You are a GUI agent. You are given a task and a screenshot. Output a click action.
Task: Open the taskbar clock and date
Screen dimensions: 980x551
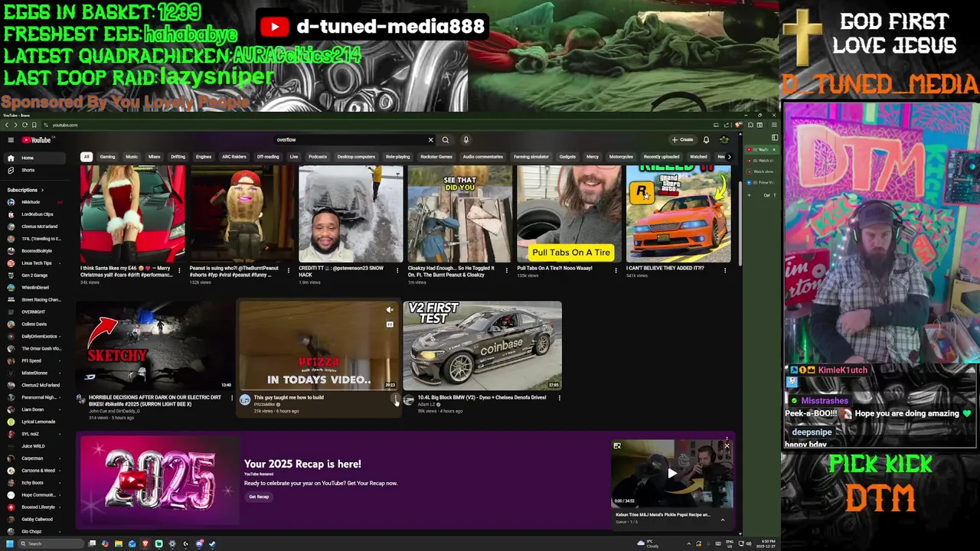point(766,544)
